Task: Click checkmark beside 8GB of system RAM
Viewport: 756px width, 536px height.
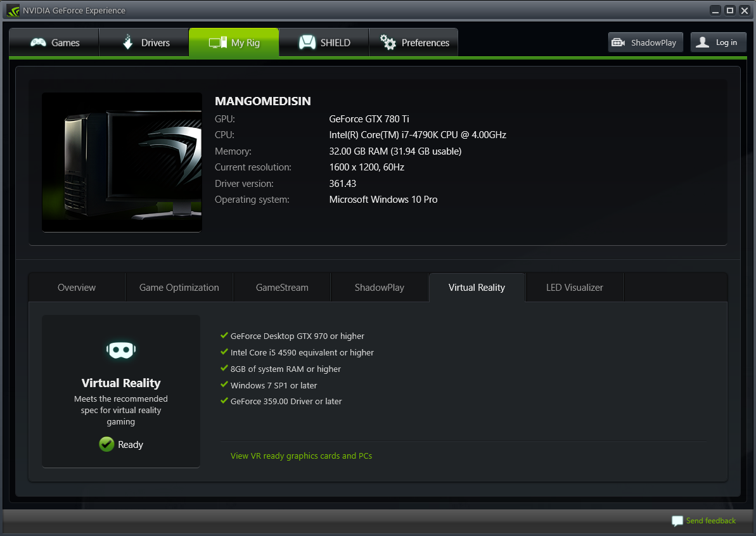Action: (x=224, y=367)
